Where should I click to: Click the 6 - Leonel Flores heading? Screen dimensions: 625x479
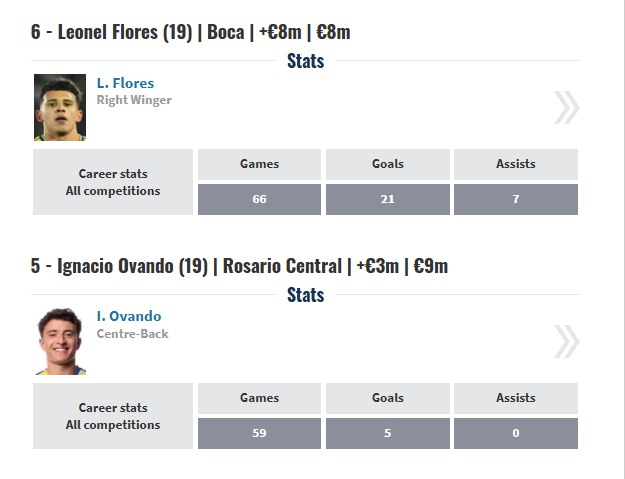191,32
